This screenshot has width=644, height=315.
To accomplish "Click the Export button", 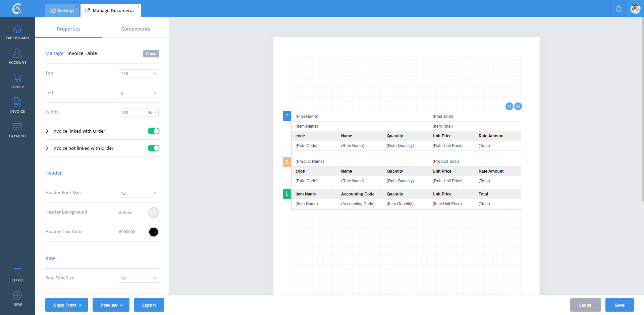I will click(x=149, y=305).
